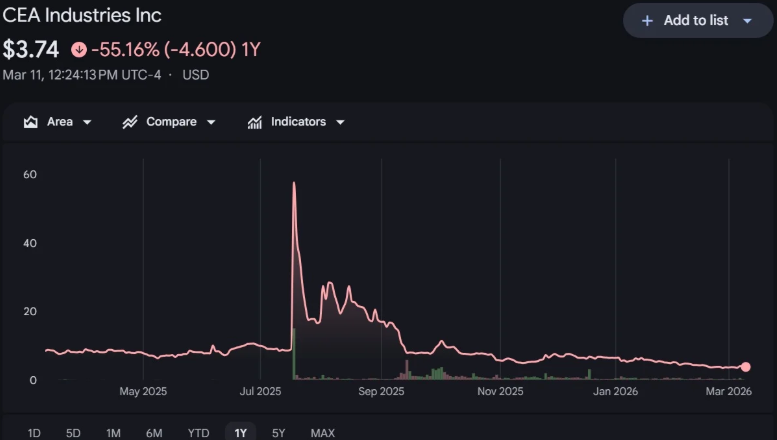Open the Compare dropdown arrow
The image size is (777, 440).
pyautogui.click(x=211, y=122)
